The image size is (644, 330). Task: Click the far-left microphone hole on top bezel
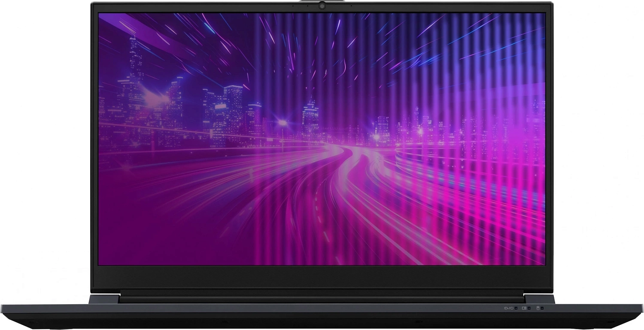[x=293, y=6]
